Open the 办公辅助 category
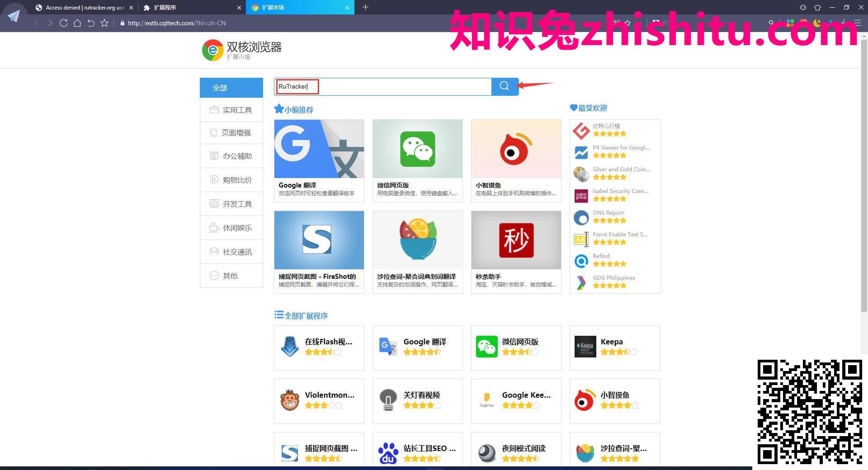This screenshot has height=470, width=868. click(231, 156)
